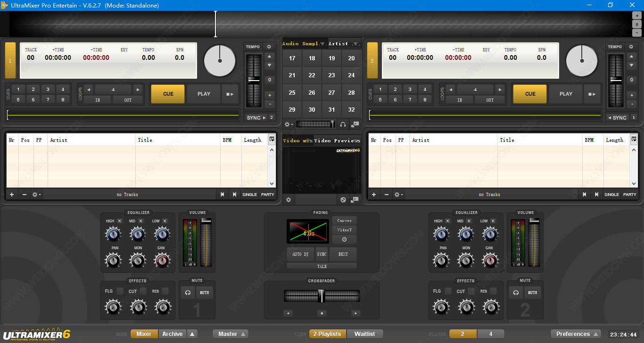Image resolution: width=644 pixels, height=343 pixels.
Task: Enable CUT effect on player 1
Action: tap(142, 291)
